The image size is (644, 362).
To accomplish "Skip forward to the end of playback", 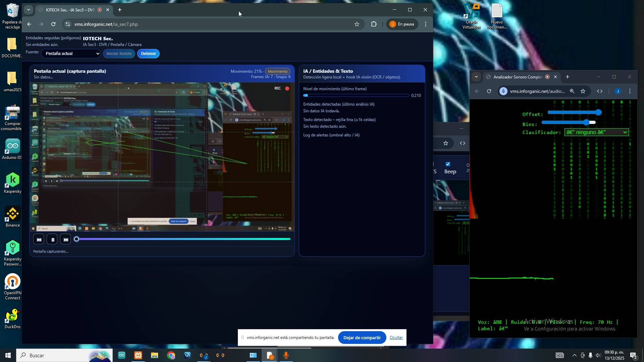I will coord(66,240).
